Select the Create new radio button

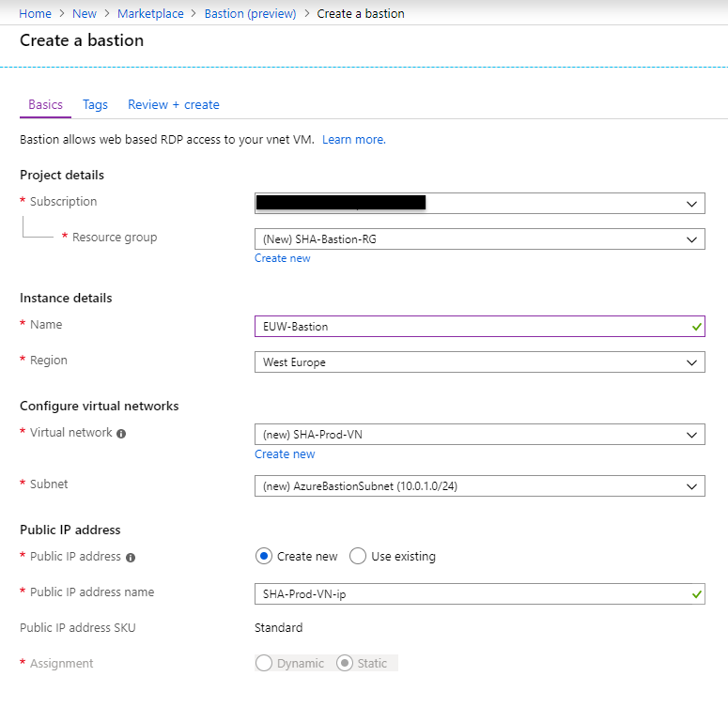click(264, 556)
